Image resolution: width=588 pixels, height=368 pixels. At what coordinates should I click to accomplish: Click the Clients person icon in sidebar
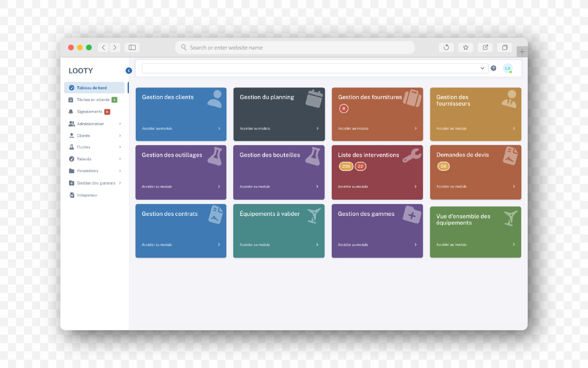(72, 135)
